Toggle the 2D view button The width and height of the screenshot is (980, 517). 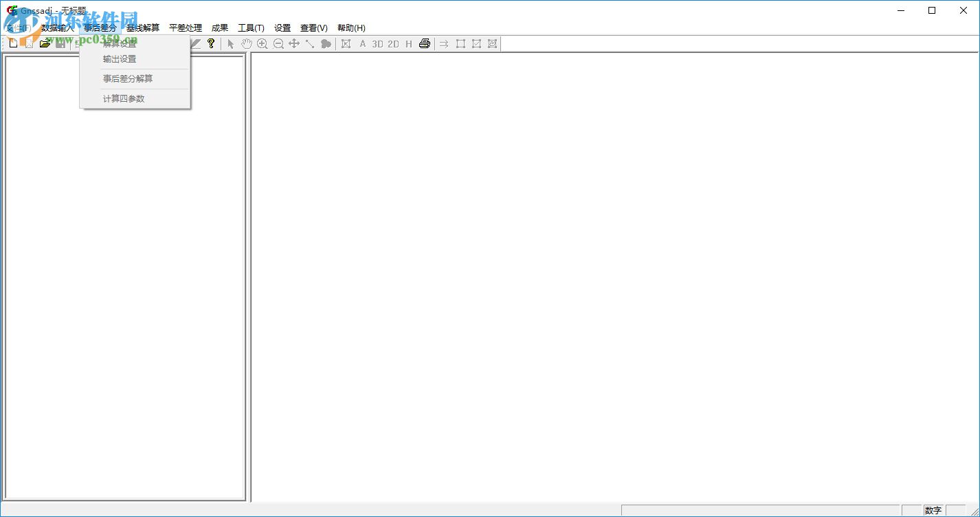click(393, 44)
